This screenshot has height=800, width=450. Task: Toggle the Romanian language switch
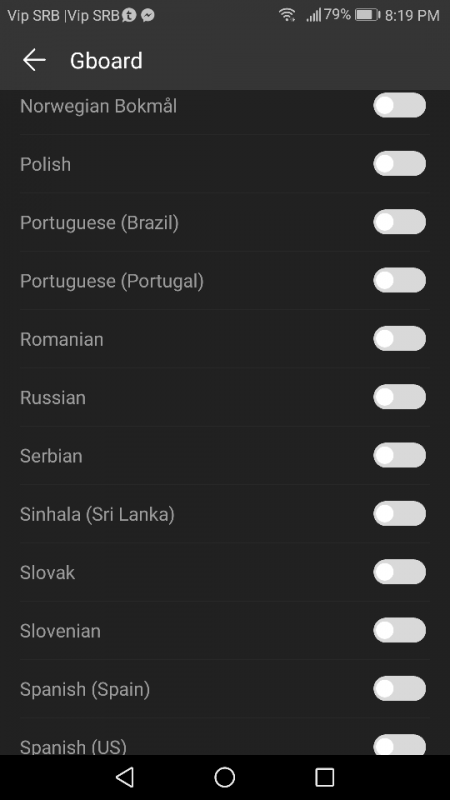pos(399,339)
